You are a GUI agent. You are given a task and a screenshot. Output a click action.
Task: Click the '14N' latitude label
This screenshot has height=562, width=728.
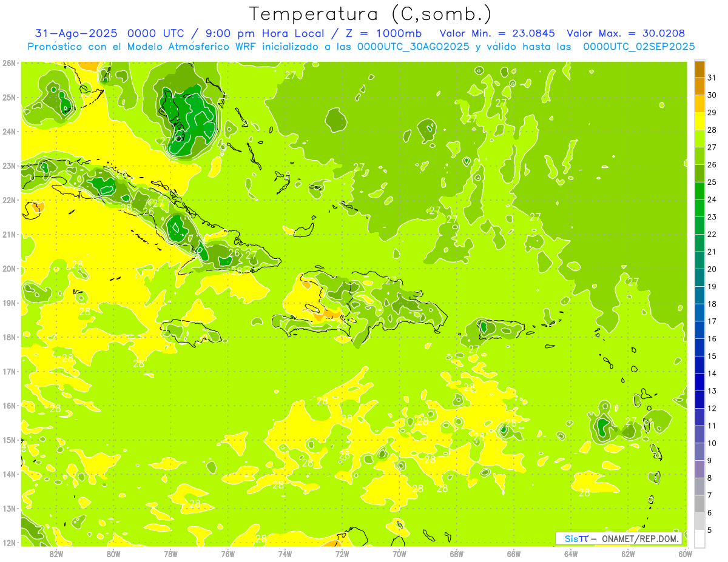[9, 474]
